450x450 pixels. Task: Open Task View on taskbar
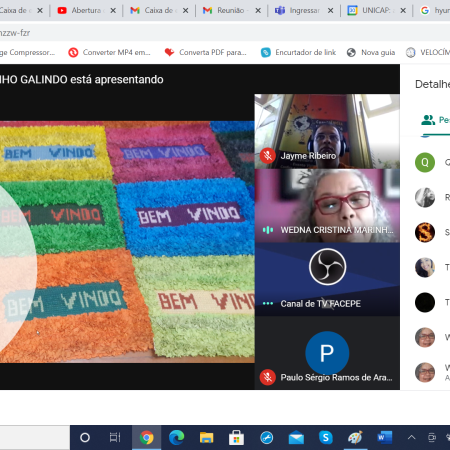pos(115,437)
